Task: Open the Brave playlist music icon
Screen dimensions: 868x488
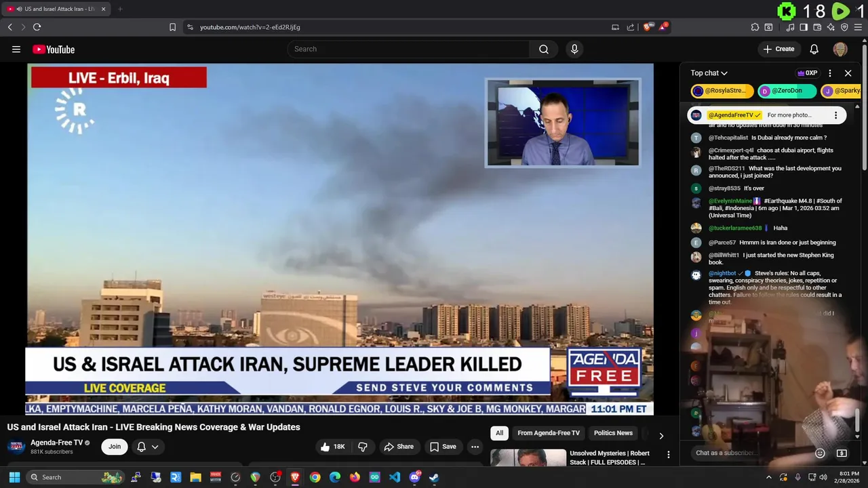Action: pyautogui.click(x=790, y=27)
